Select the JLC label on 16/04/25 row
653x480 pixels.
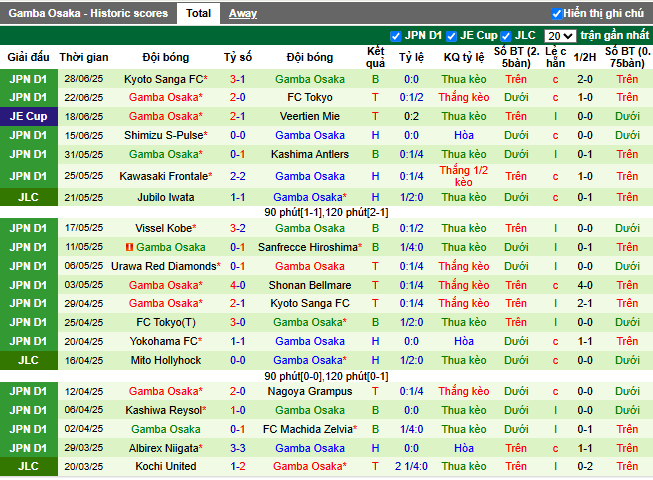point(29,361)
